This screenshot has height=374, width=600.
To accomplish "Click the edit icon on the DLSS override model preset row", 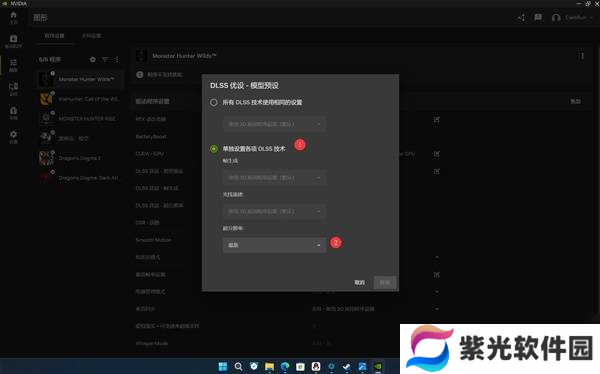I will point(436,171).
